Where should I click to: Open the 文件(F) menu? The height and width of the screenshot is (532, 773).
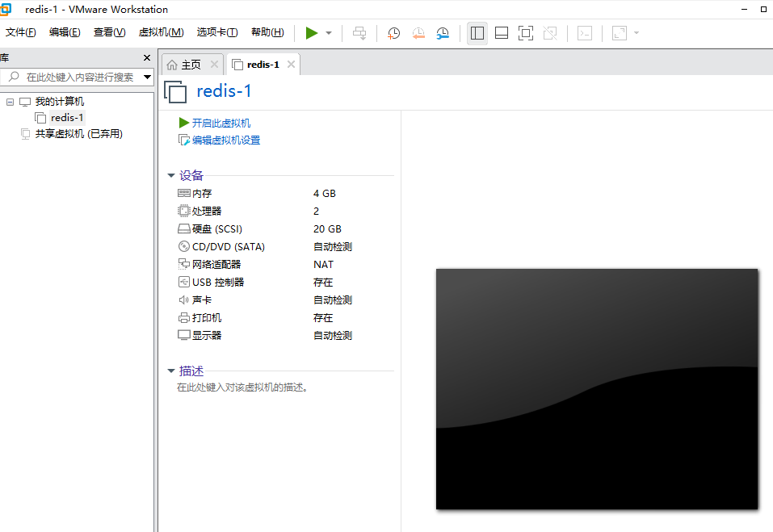(21, 32)
